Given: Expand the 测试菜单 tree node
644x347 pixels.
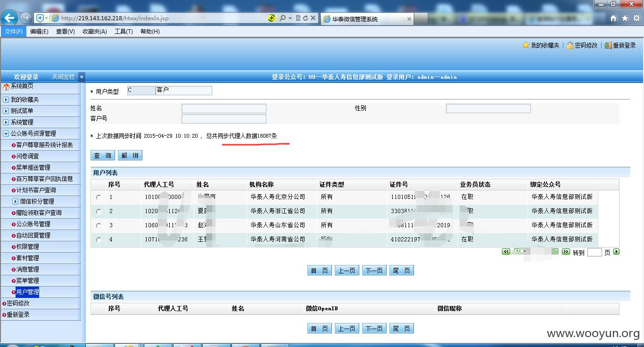Looking at the screenshot, I should point(6,111).
